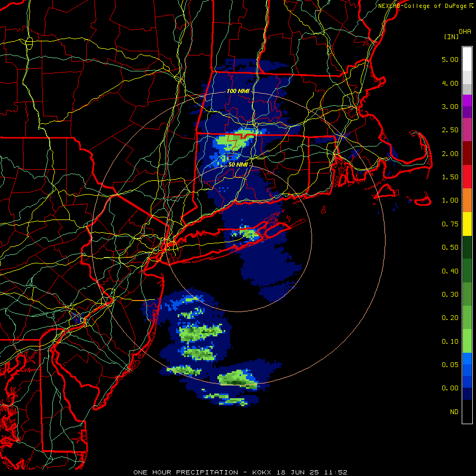
Task: Click the 100 NMI range ring label
Action: [x=238, y=91]
